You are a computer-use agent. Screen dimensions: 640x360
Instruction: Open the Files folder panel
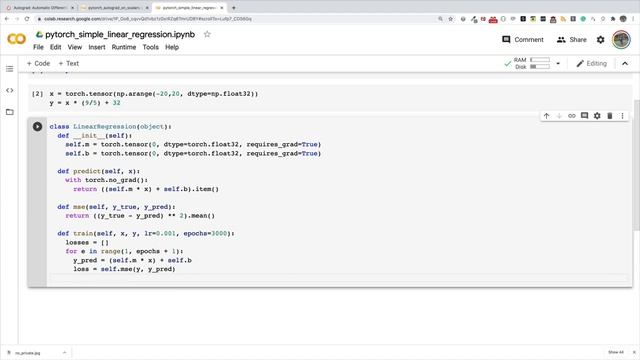10,112
